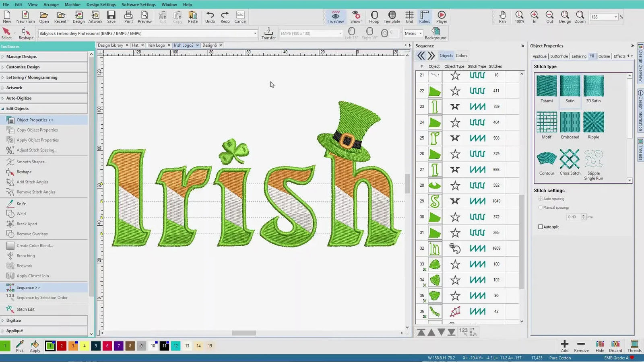Toggle the Grid icon

pos(409,17)
